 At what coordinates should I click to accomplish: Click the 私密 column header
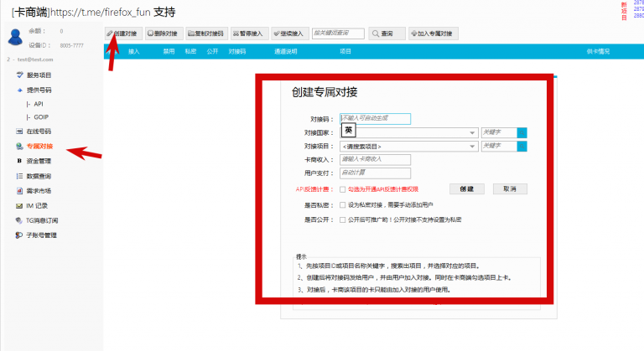pos(190,51)
